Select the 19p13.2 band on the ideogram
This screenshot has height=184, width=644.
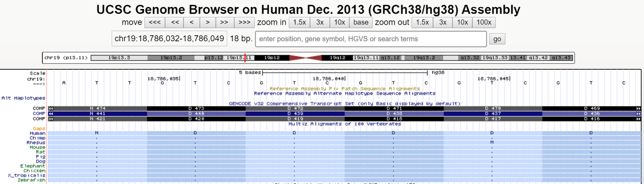click(172, 58)
